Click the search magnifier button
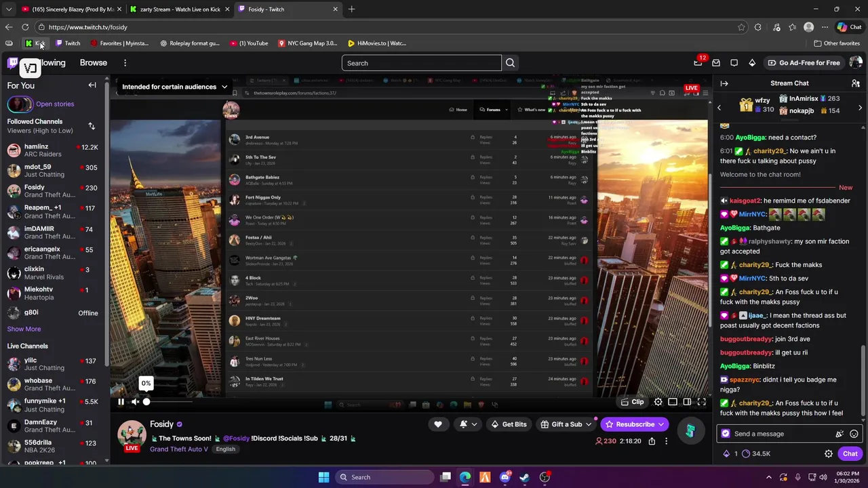Viewport: 868px width, 488px height. [510, 63]
